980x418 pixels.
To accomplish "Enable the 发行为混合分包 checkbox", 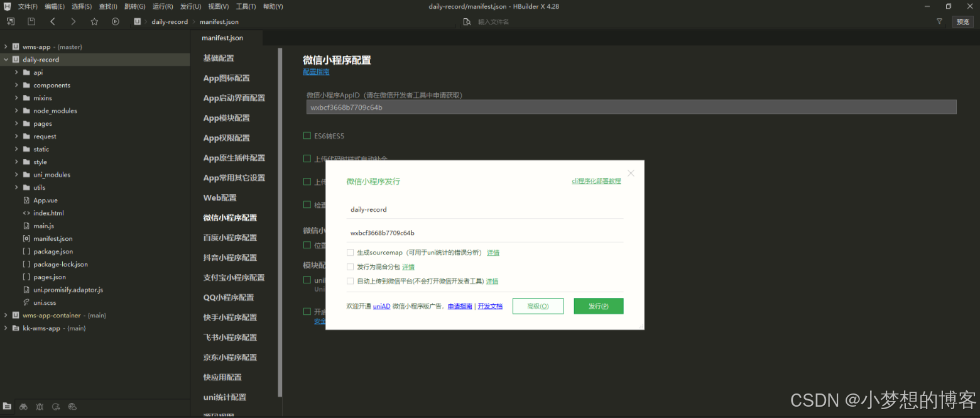I will pyautogui.click(x=351, y=267).
